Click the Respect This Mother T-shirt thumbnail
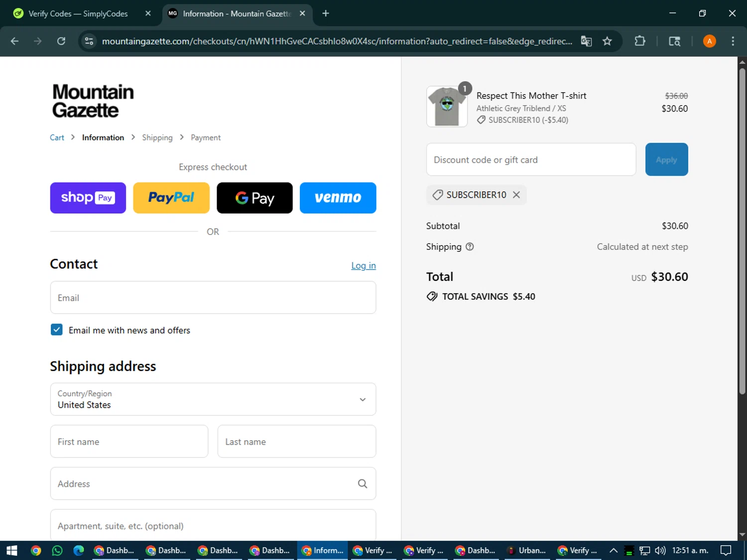The height and width of the screenshot is (560, 747). tap(447, 107)
